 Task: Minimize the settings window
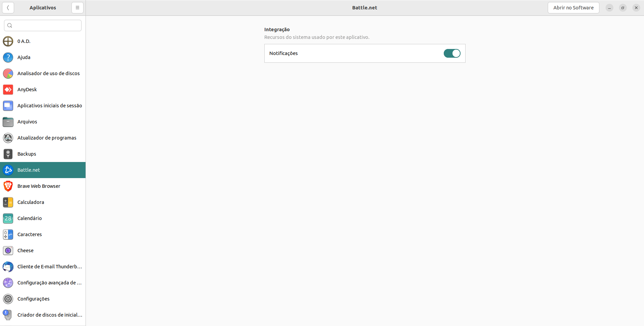609,8
